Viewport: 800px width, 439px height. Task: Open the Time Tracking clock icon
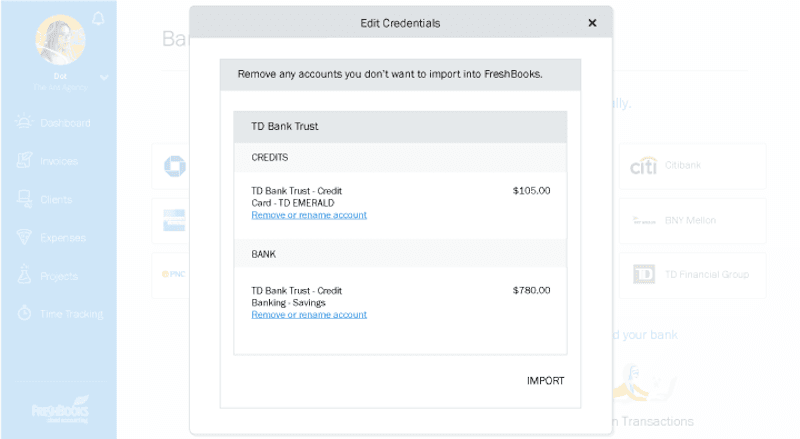point(24,314)
